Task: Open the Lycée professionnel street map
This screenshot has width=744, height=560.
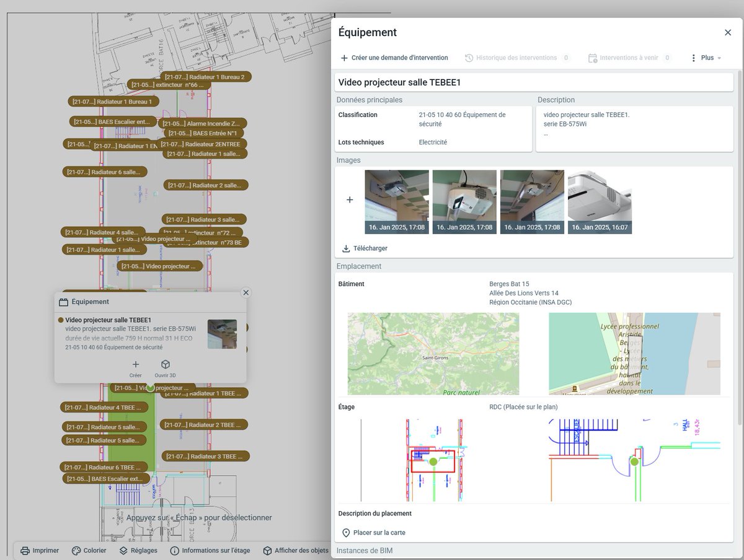Action: [634, 354]
